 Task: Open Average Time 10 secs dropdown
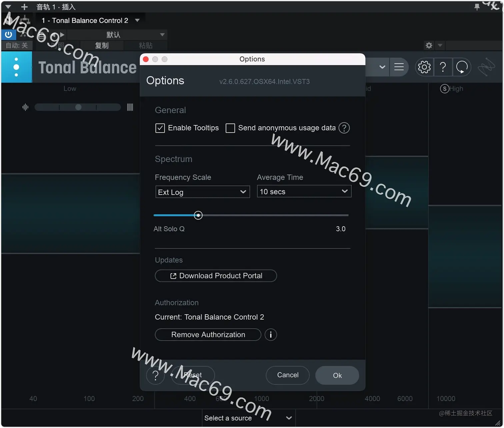304,191
